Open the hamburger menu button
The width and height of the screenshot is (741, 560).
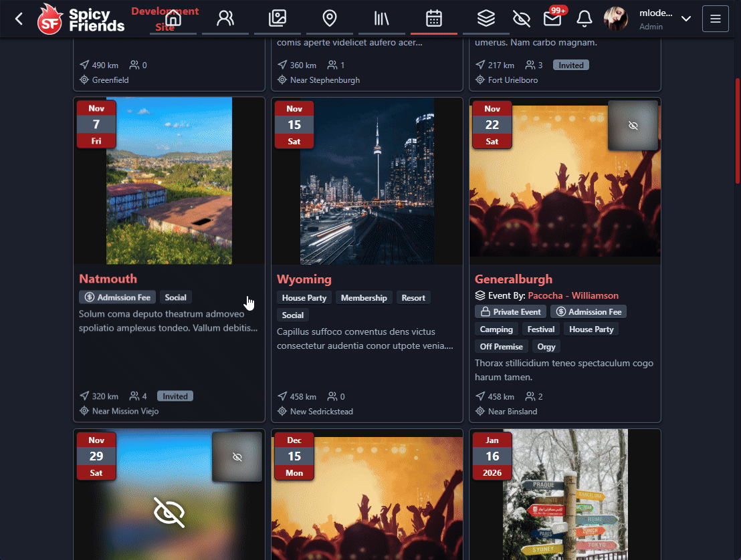tap(715, 19)
